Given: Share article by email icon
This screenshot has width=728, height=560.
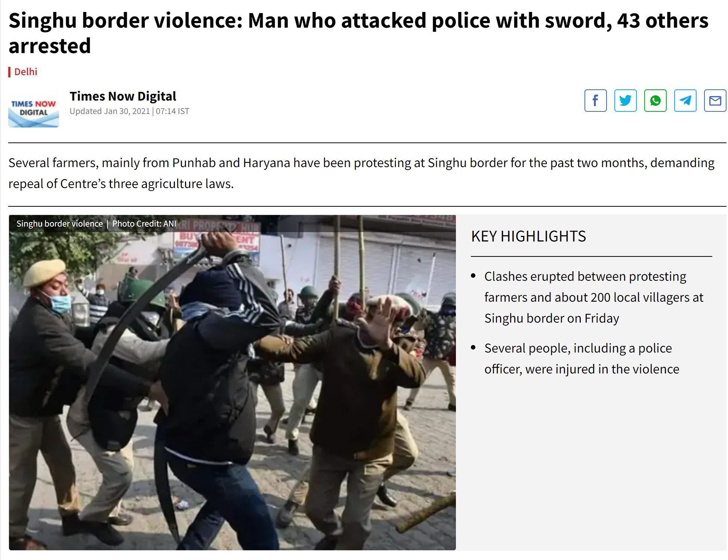Looking at the screenshot, I should pos(715,101).
